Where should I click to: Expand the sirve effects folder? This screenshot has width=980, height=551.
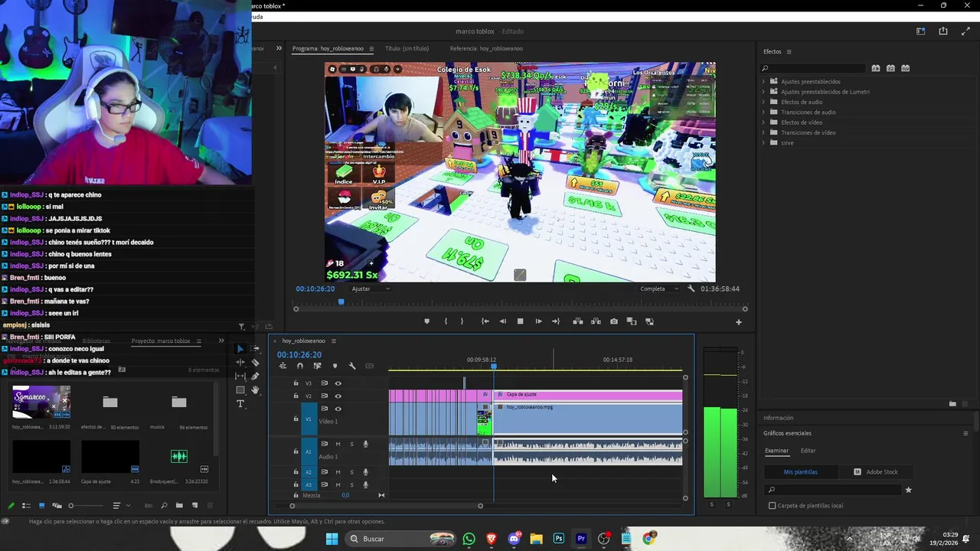[763, 143]
